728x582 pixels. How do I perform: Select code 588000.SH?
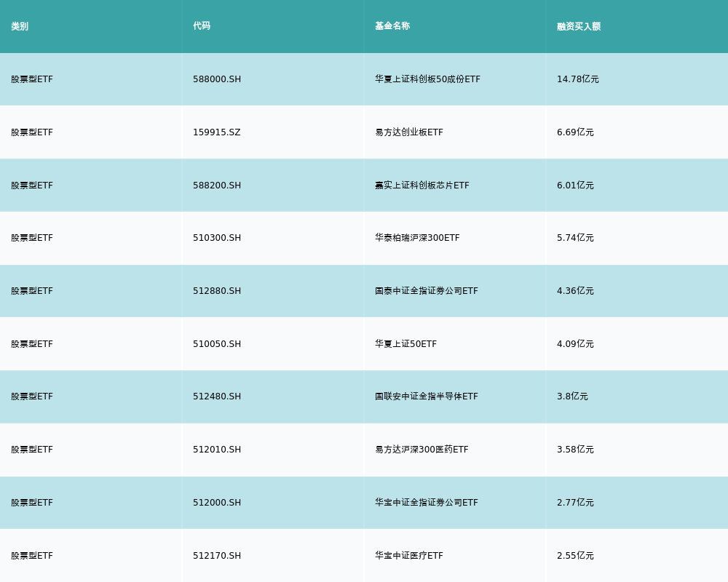[217, 79]
